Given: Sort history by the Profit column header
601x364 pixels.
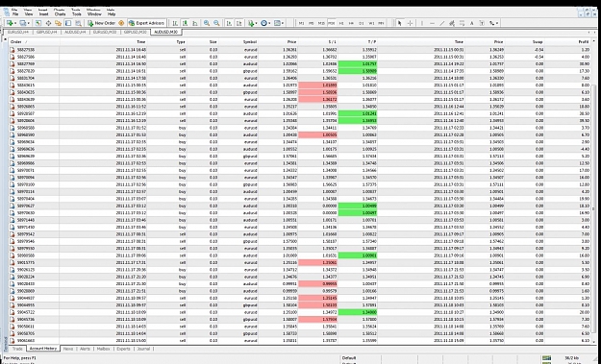Looking at the screenshot, I should point(566,41).
